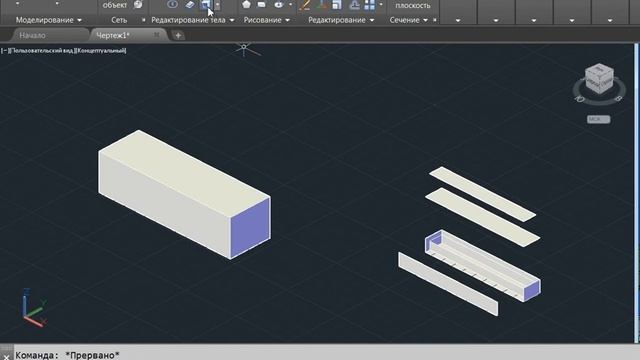Click the stamp-shaped icon in Редактирование panel
Screen dimensions: 640x360
[x=354, y=4]
